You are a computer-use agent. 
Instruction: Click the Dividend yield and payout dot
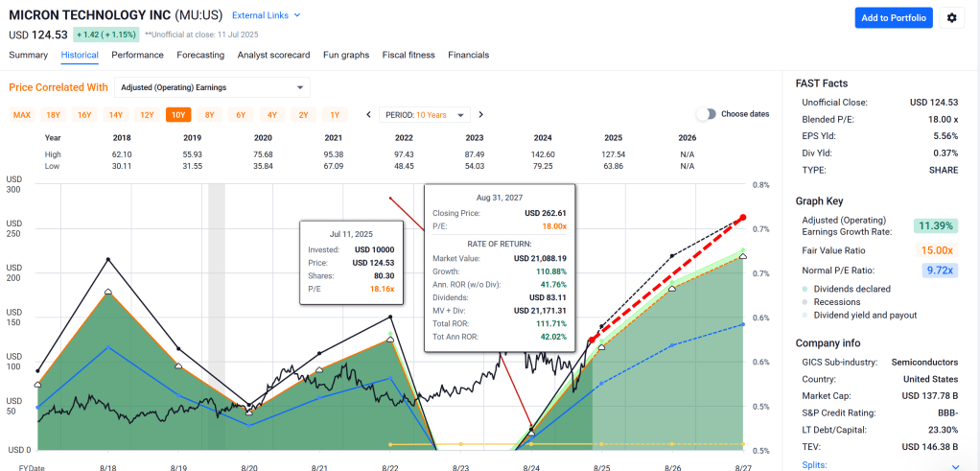click(x=803, y=316)
